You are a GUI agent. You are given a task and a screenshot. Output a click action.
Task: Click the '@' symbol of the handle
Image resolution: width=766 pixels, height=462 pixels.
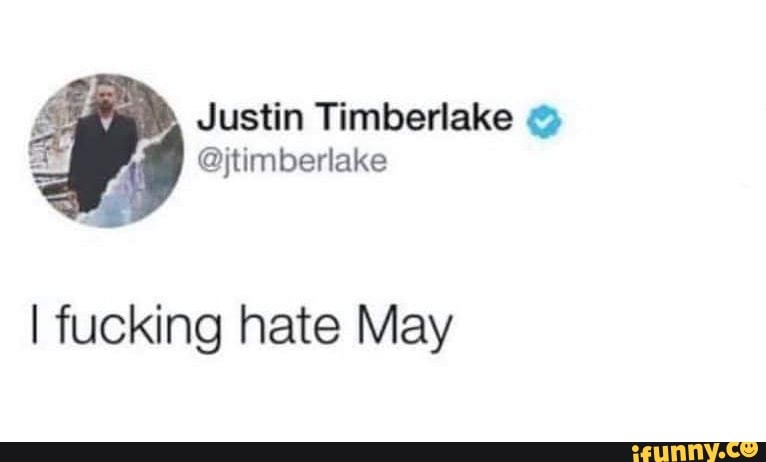[x=209, y=163]
